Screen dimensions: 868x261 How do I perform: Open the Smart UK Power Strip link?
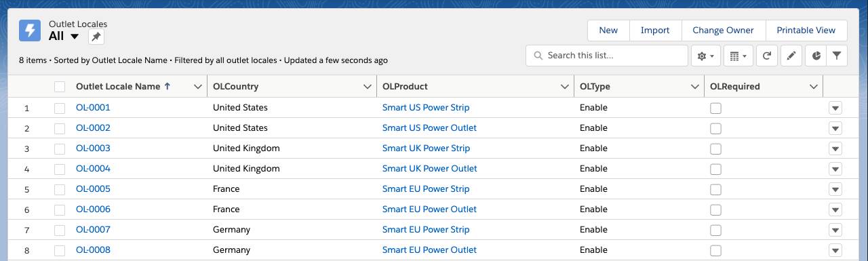[426, 148]
